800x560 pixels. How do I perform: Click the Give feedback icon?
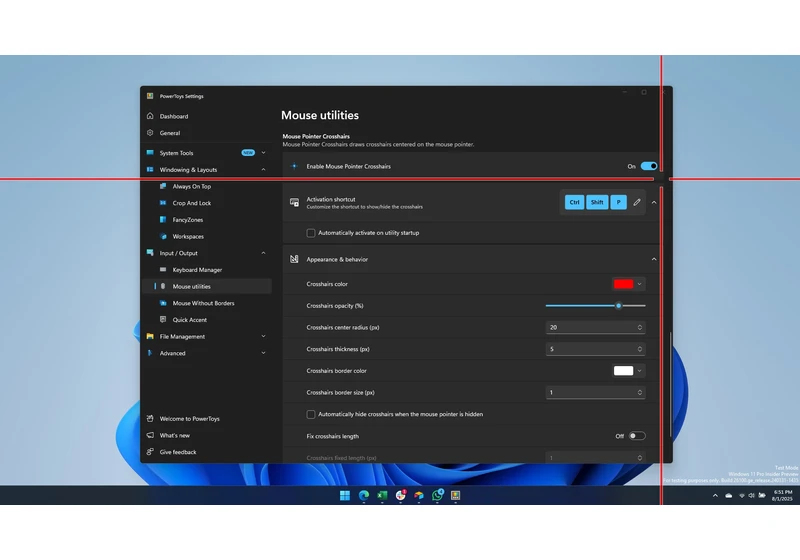click(x=150, y=452)
